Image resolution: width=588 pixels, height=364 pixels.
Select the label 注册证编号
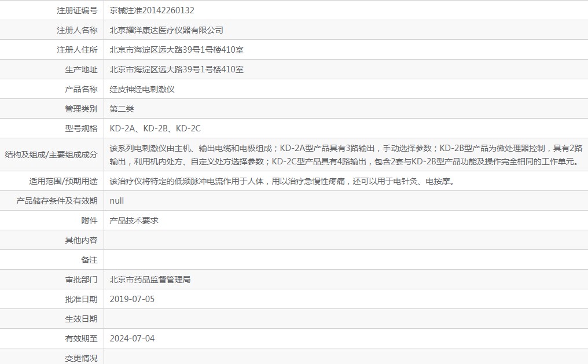tap(77, 10)
